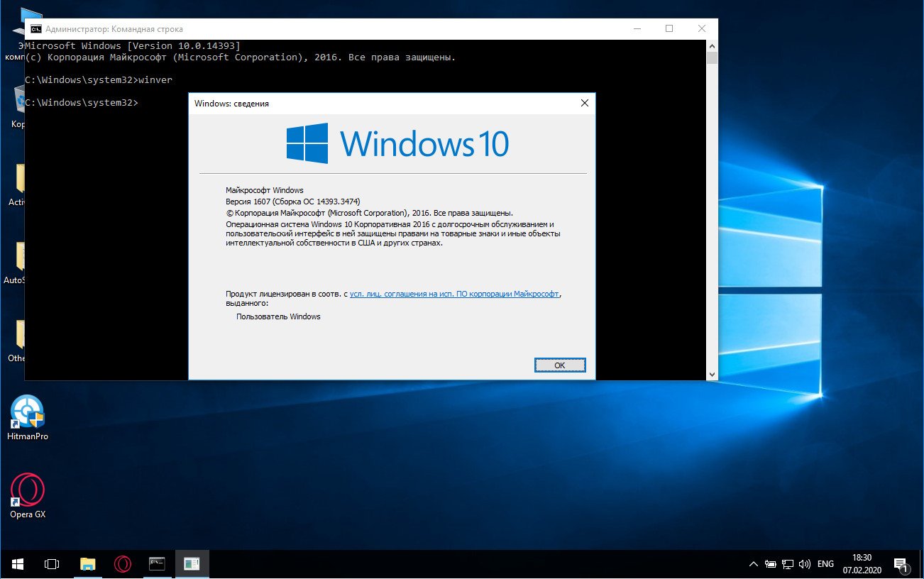This screenshot has width=924, height=579.
Task: Click 'Версия 1607 (Сборка ОС 14393.3474)' text
Action: (x=293, y=202)
